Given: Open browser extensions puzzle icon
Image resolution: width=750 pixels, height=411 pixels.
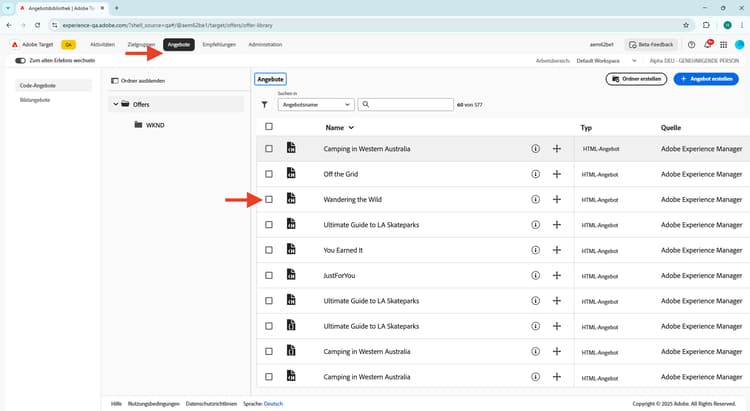Looking at the screenshot, I should pyautogui.click(x=706, y=25).
